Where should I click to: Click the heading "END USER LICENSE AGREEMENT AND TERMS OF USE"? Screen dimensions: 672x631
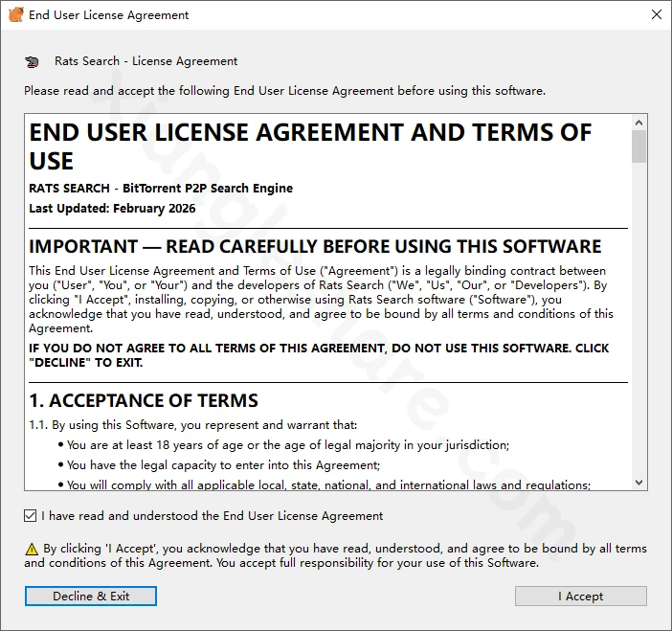[x=310, y=146]
